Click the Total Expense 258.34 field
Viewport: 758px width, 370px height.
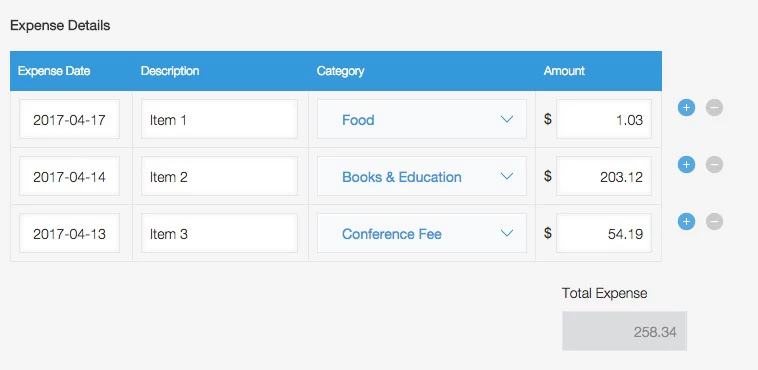tap(624, 331)
